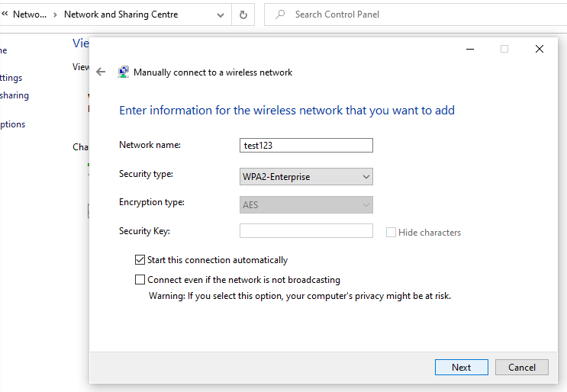Expand the address bar history dropdown
The width and height of the screenshot is (567, 392).
[x=221, y=14]
